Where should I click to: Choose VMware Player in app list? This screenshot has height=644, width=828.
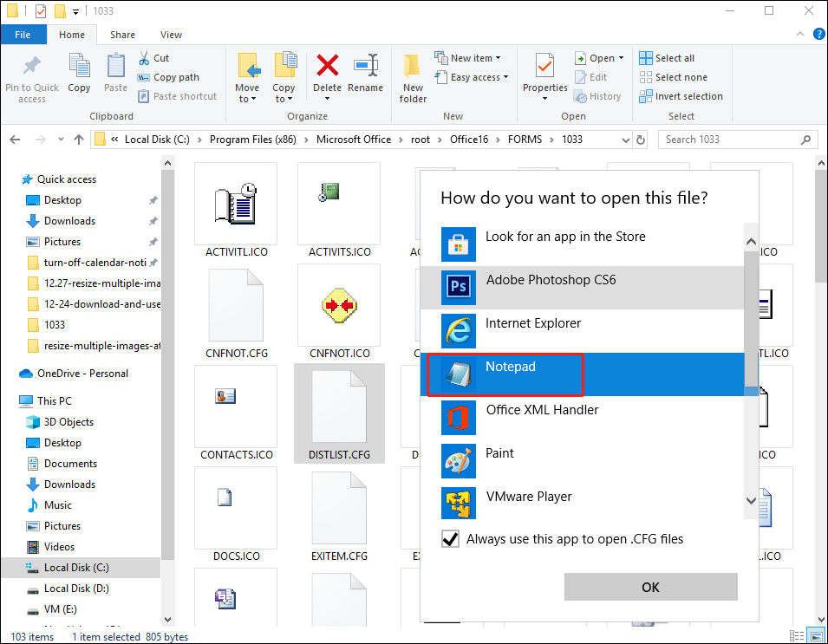[x=582, y=504]
